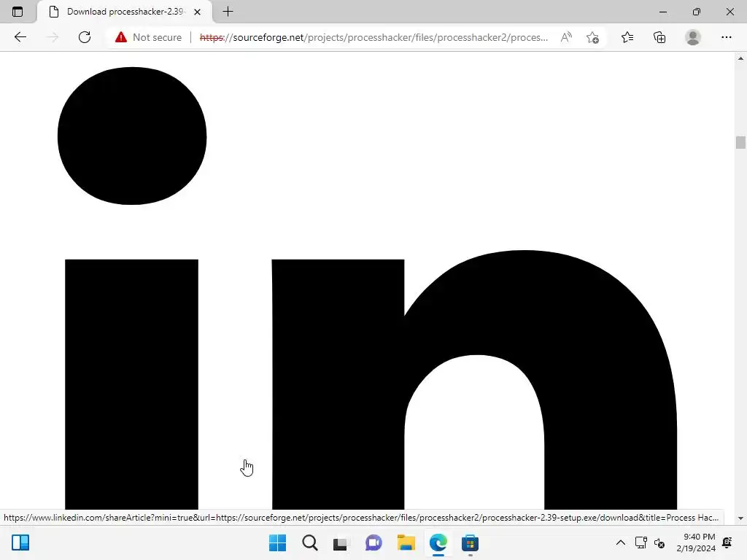Open the Collections icon

click(x=659, y=37)
